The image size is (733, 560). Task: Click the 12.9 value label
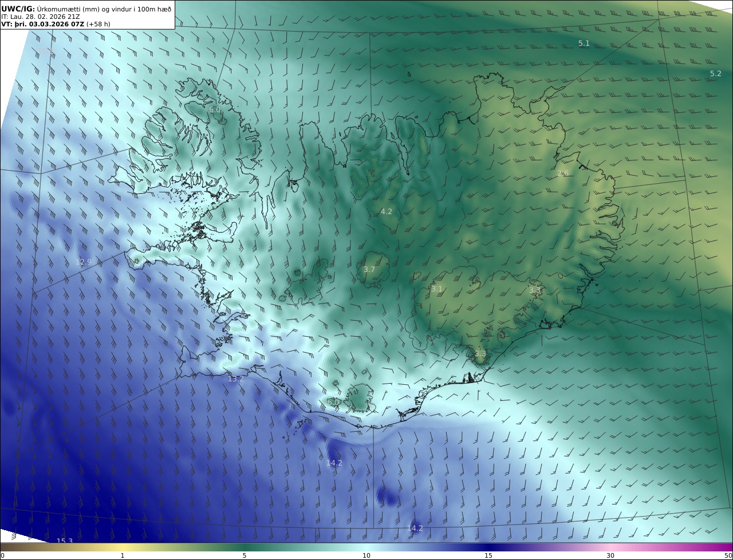[x=84, y=262]
